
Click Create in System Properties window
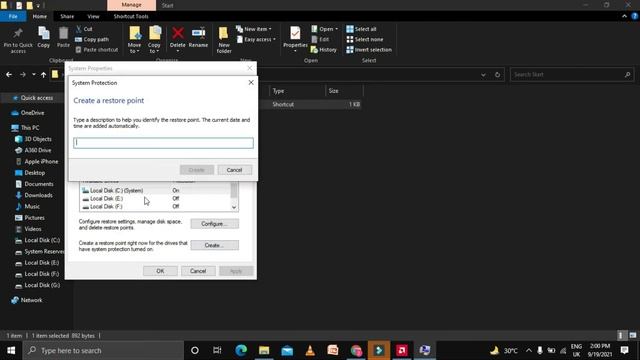point(214,245)
